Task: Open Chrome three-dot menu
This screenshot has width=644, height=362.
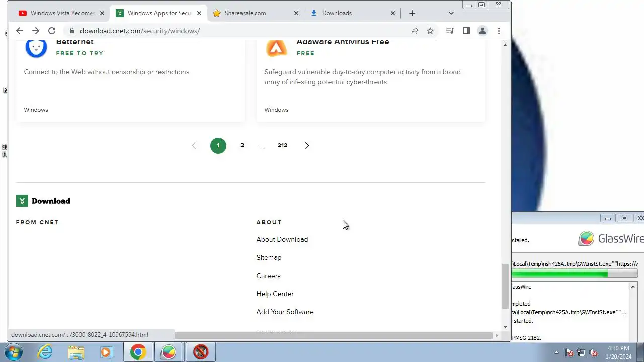Action: point(499,31)
